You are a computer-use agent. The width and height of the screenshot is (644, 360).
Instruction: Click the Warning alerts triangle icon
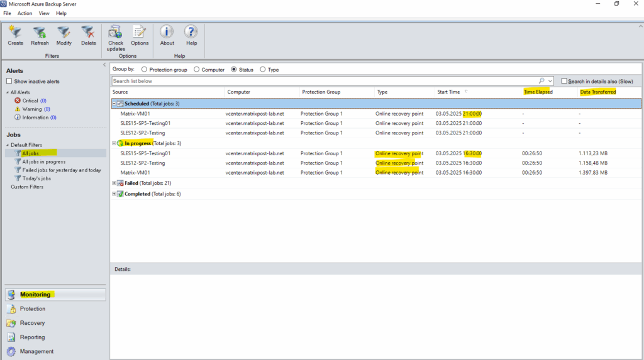coord(17,109)
